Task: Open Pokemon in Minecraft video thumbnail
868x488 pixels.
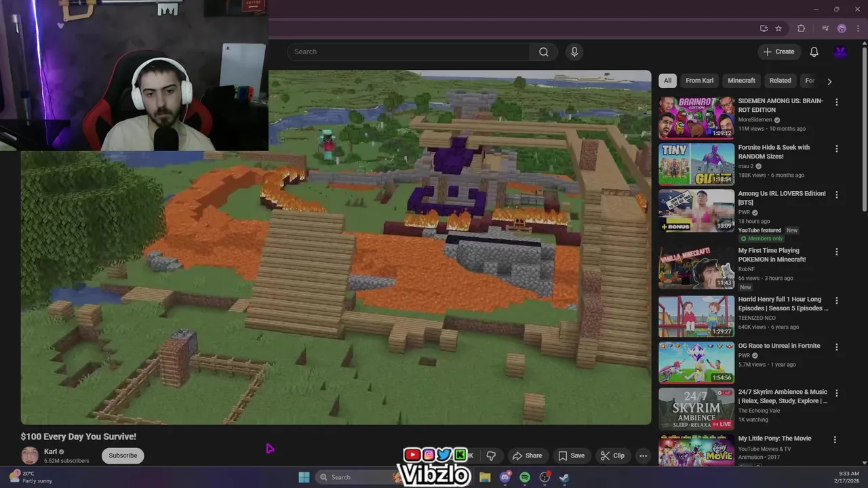Action: (x=696, y=267)
